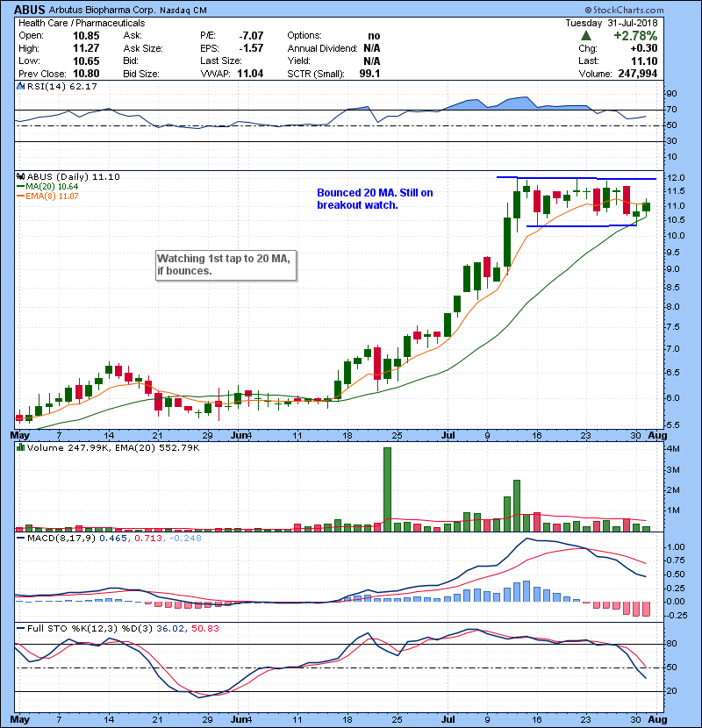Select the Open value 10.85
This screenshot has width=702, height=728.
coord(86,36)
